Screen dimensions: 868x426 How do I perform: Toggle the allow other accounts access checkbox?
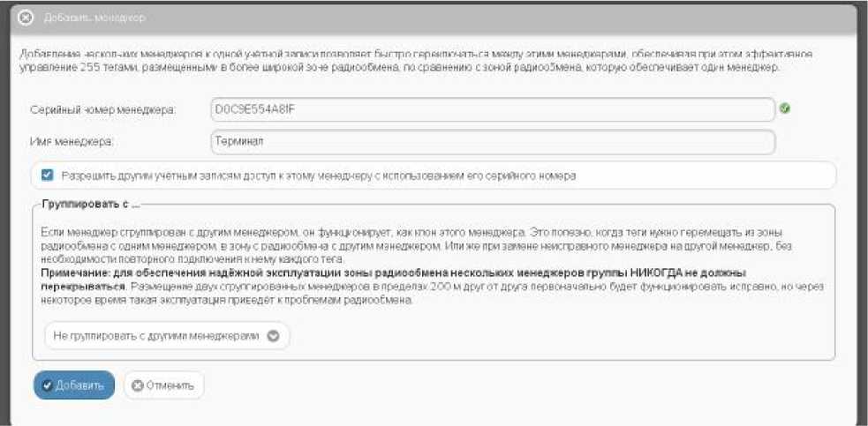(48, 176)
